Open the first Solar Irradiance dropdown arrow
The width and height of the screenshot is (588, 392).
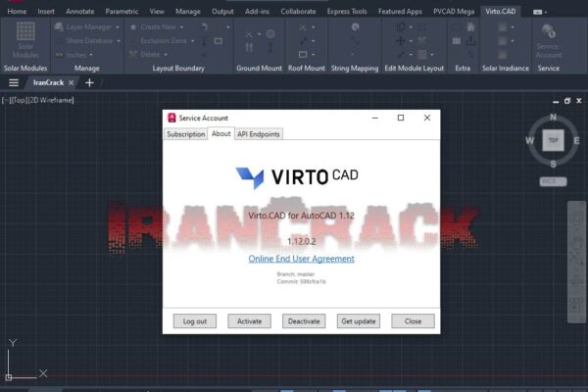pyautogui.click(x=513, y=27)
